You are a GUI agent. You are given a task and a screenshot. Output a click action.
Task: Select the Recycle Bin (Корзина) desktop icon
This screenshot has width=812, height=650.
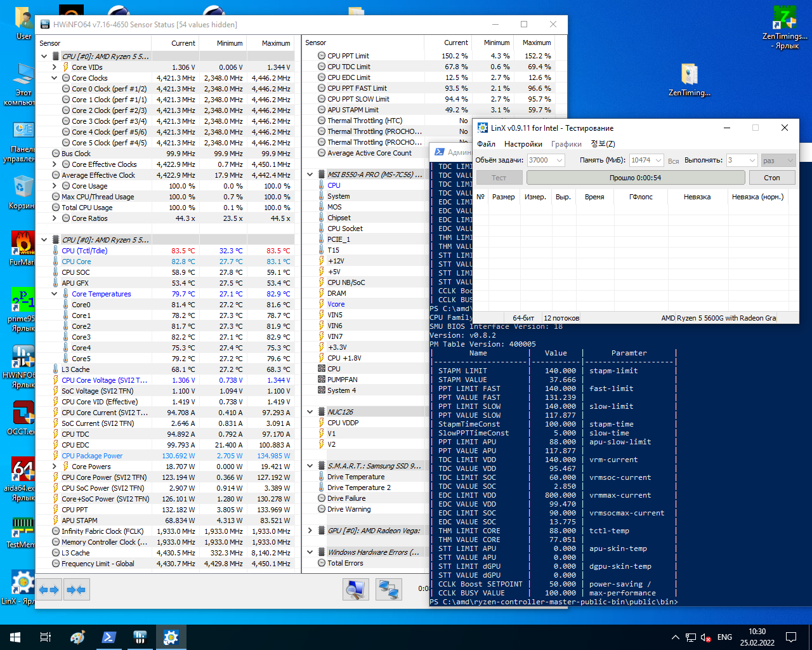pos(22,192)
